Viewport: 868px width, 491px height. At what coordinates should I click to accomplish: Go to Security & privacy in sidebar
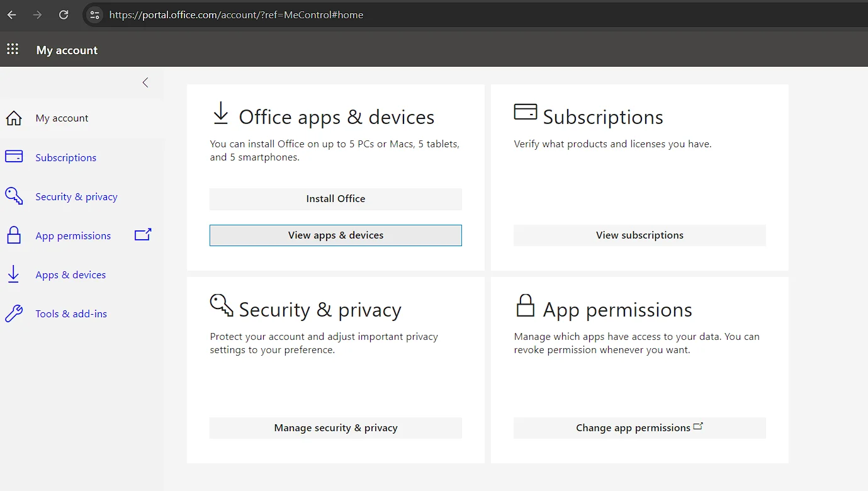click(76, 197)
